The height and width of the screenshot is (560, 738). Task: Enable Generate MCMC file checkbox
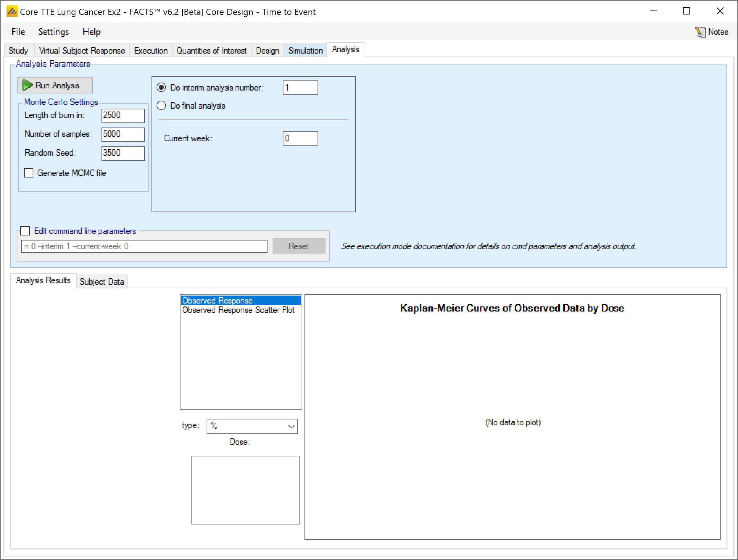pyautogui.click(x=29, y=173)
